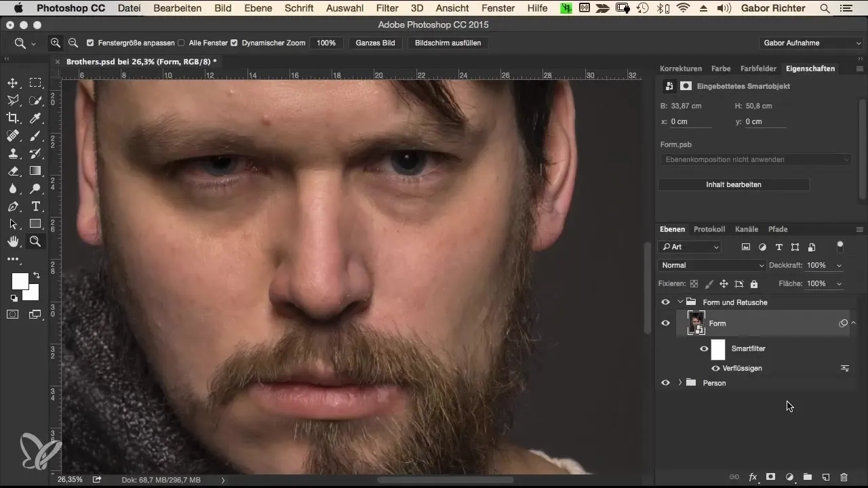Enable the Alle Fenster checkbox

coord(181,43)
